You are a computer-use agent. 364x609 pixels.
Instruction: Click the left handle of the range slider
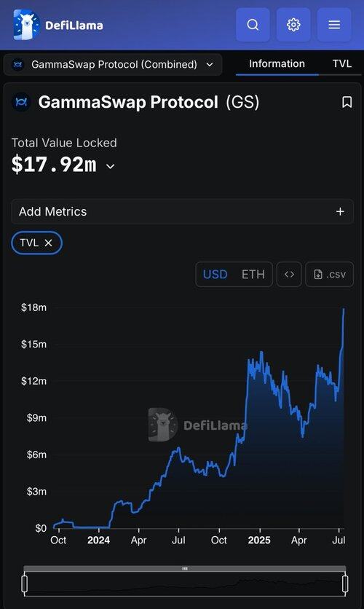coord(25,584)
